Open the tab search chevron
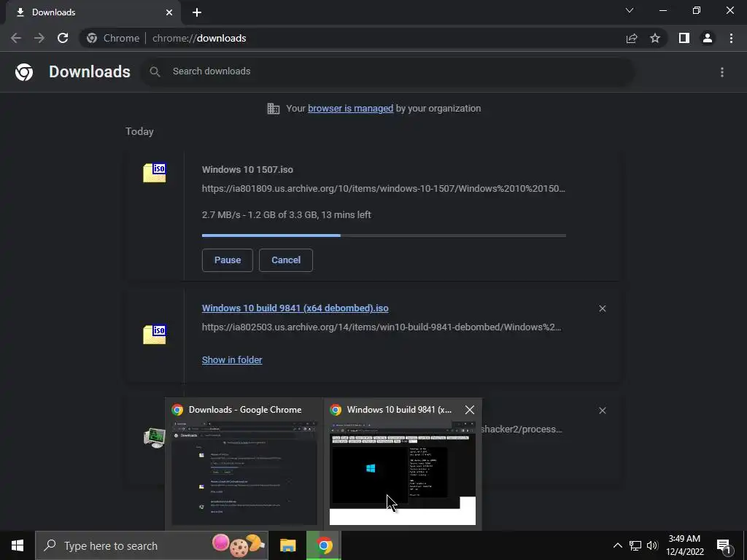The height and width of the screenshot is (560, 747). coord(630,10)
